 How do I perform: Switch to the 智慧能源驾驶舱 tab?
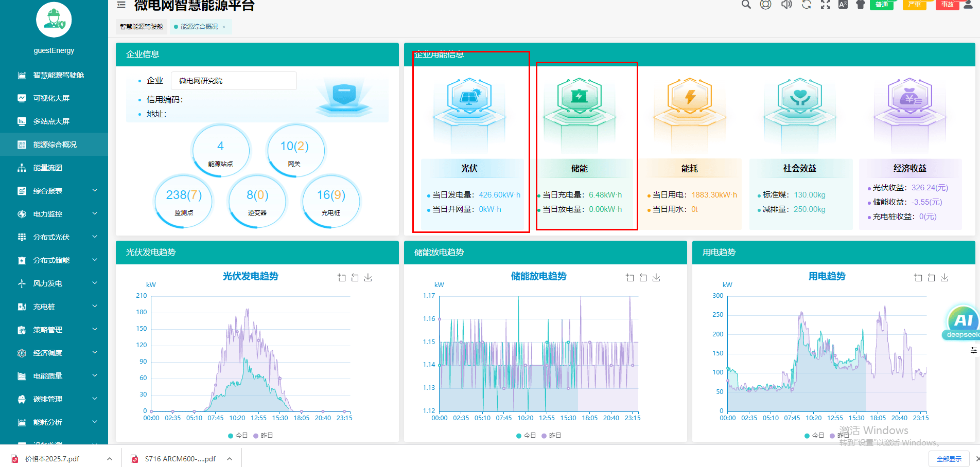[x=142, y=27]
